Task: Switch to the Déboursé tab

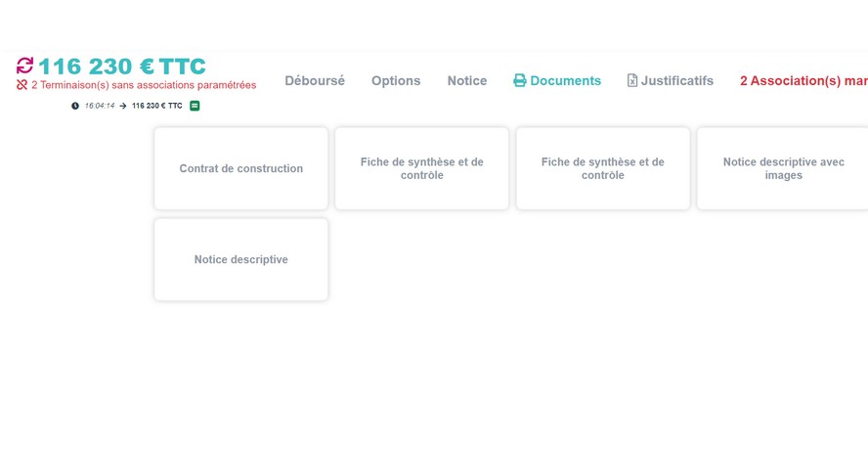Action: click(x=315, y=81)
